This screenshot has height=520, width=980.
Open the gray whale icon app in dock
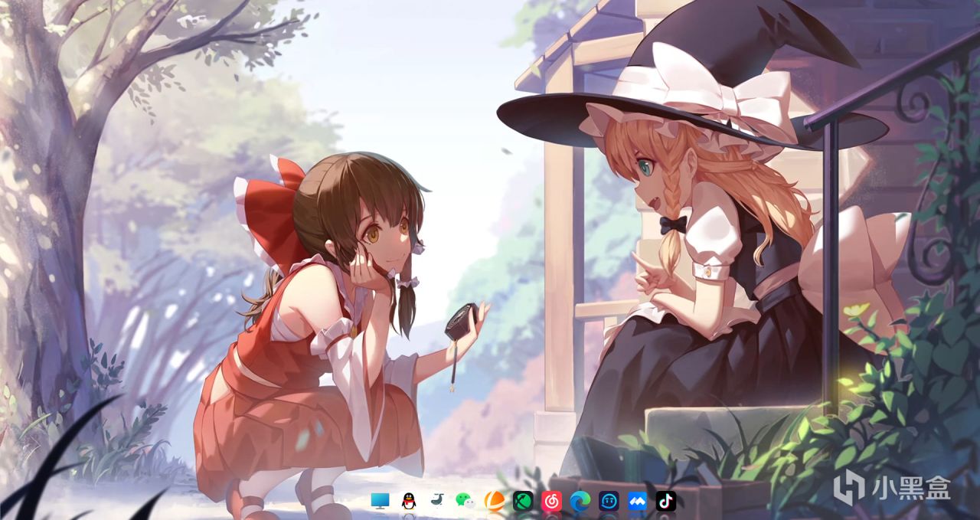click(x=436, y=501)
